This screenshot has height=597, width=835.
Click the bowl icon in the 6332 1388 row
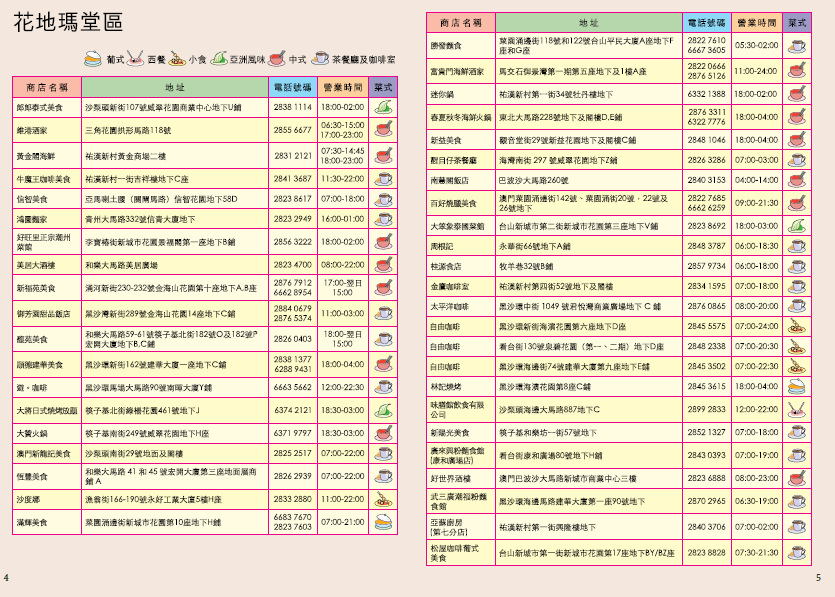(797, 94)
